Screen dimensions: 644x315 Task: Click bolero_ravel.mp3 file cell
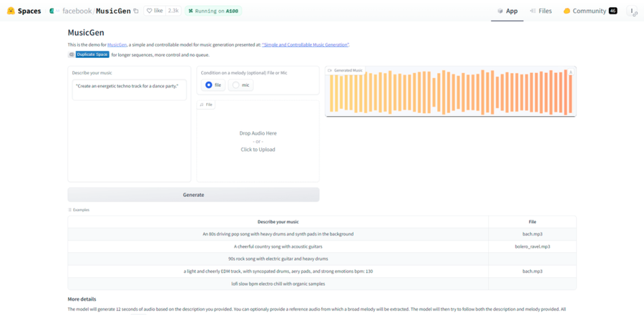pyautogui.click(x=532, y=247)
